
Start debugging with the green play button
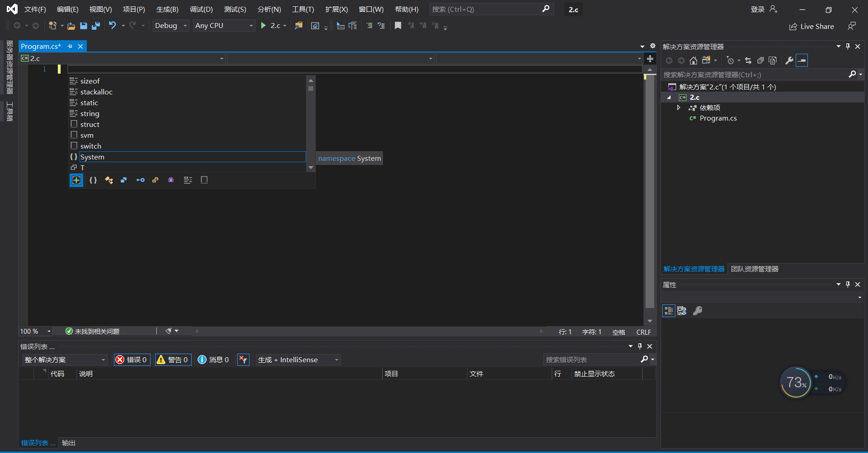(x=263, y=26)
